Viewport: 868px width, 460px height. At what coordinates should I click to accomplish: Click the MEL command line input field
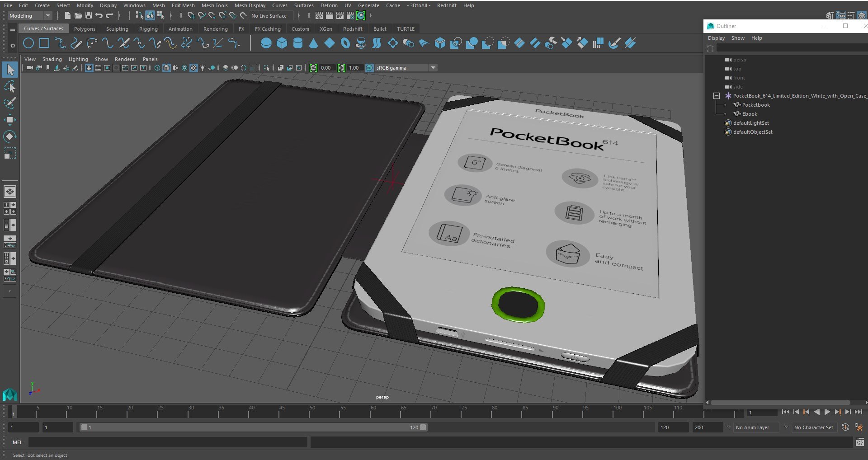coord(168,442)
